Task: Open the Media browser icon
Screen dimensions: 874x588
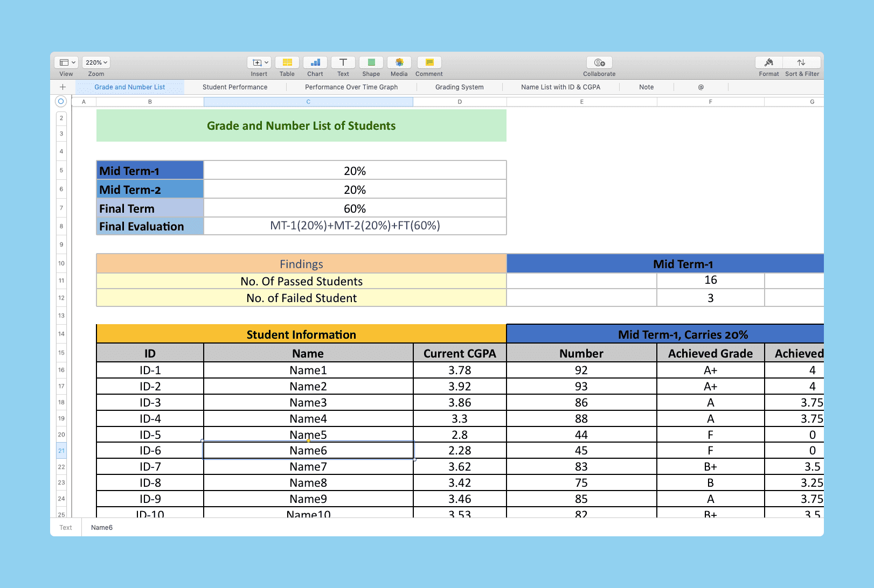Action: coord(399,63)
